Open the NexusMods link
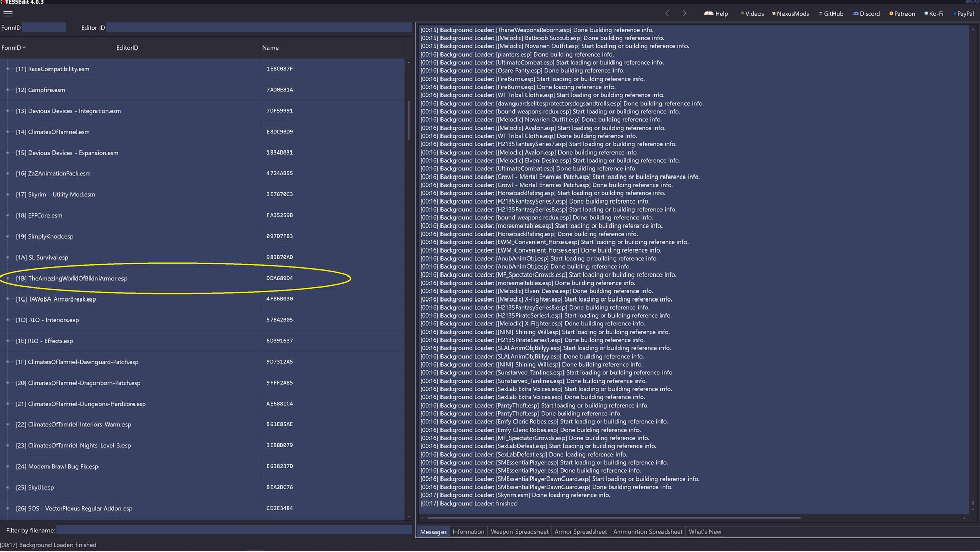This screenshot has width=980, height=552. (x=791, y=14)
